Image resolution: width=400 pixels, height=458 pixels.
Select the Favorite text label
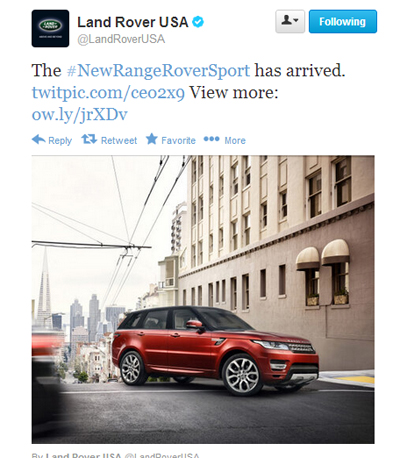(x=178, y=141)
